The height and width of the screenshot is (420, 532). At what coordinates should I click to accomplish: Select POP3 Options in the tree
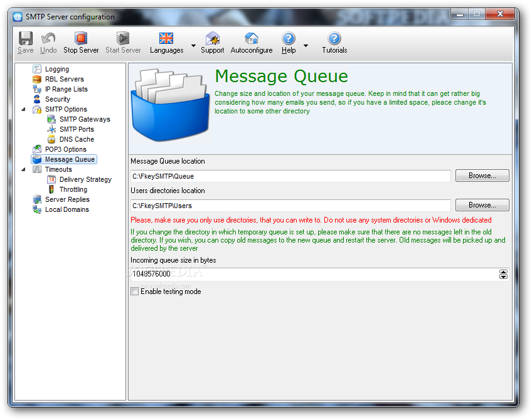(66, 149)
